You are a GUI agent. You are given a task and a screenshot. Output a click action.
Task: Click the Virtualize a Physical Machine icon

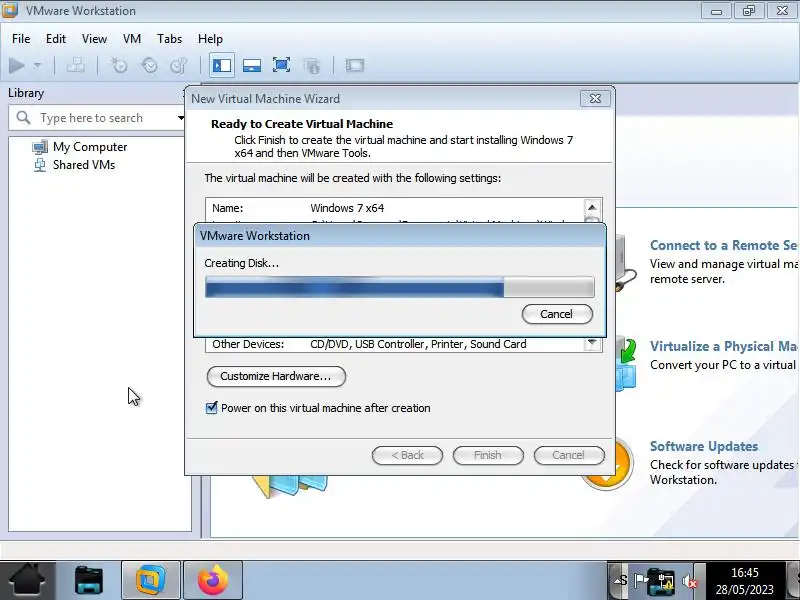[x=626, y=364]
